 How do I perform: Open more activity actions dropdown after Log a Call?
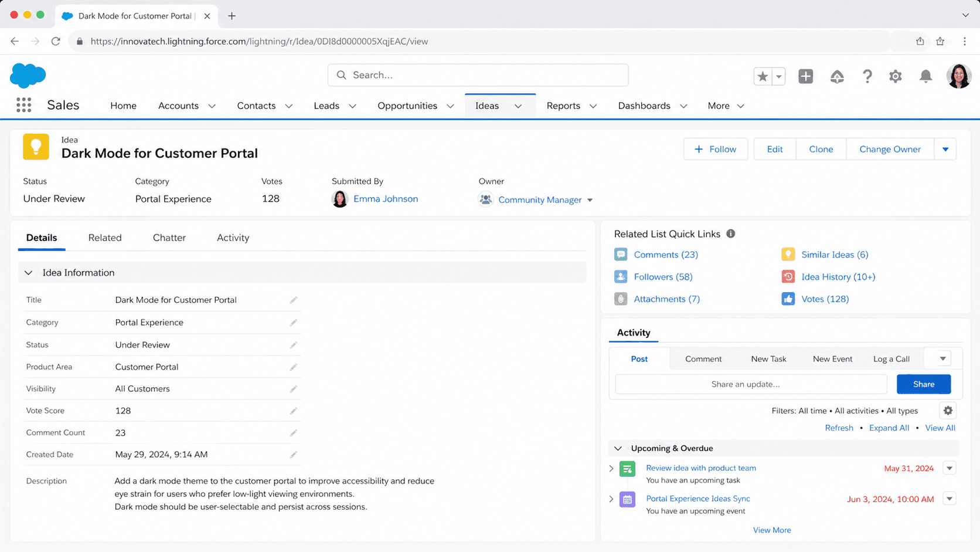pos(943,358)
